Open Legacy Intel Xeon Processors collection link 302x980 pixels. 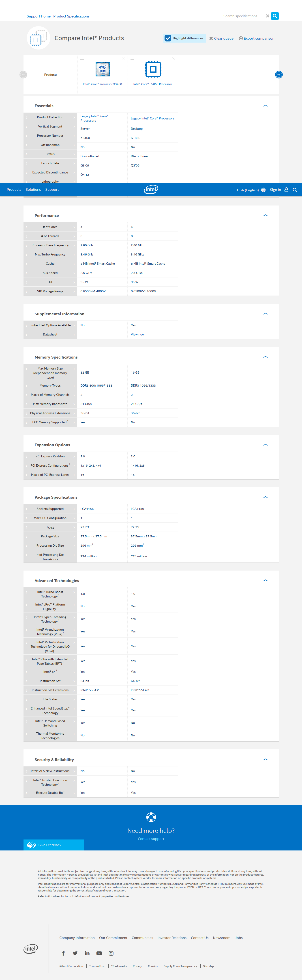[94, 118]
